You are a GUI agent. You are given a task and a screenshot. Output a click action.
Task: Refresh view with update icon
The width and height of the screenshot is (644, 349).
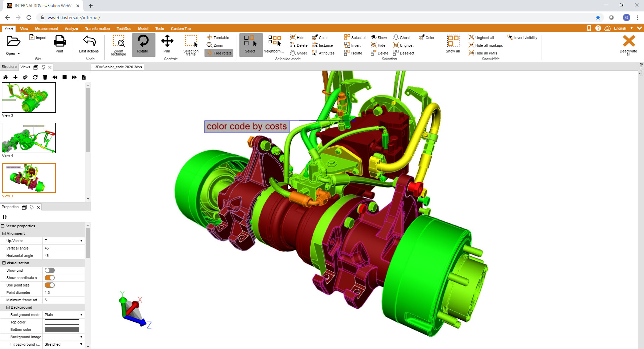tap(35, 77)
